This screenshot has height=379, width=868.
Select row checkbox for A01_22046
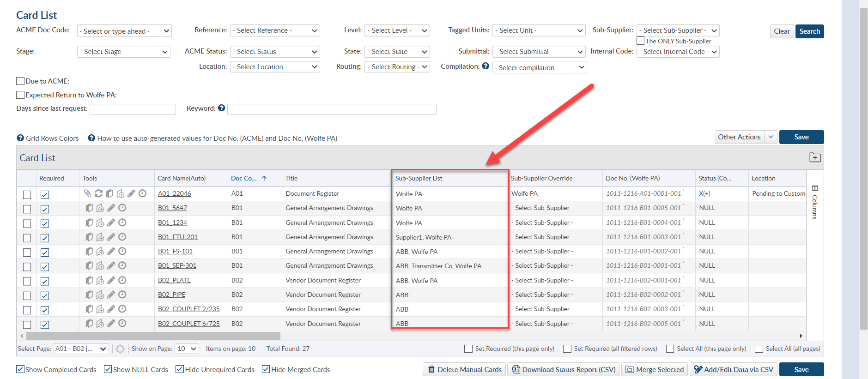(x=27, y=195)
